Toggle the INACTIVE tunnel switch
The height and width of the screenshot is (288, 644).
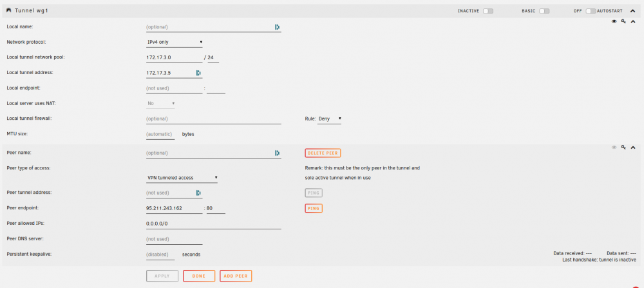pos(488,11)
